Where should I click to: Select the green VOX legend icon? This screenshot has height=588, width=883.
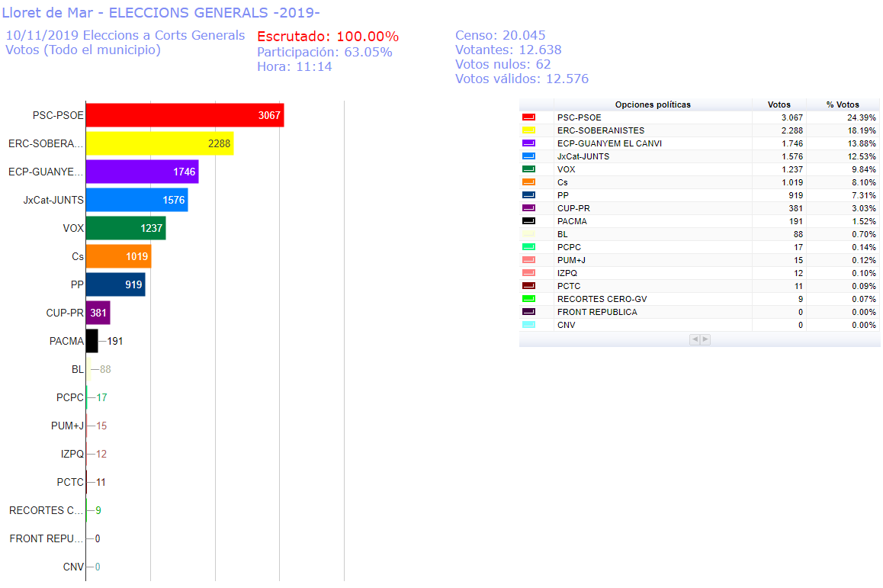528,169
